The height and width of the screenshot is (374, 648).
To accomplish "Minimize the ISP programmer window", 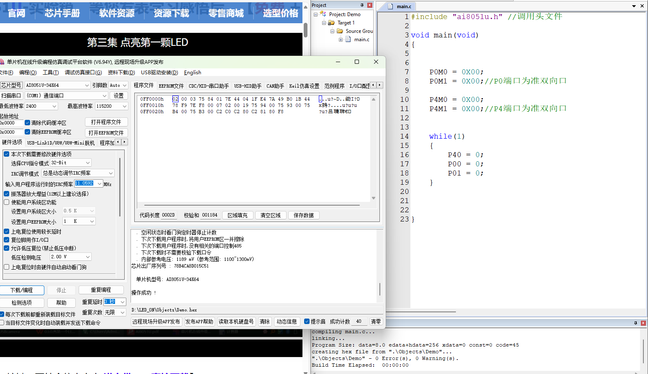I will (x=338, y=62).
